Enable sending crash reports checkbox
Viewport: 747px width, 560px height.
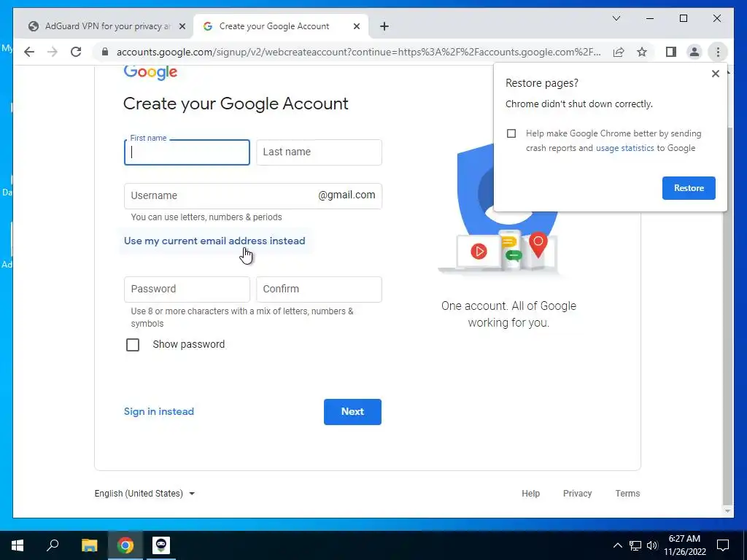pos(511,133)
